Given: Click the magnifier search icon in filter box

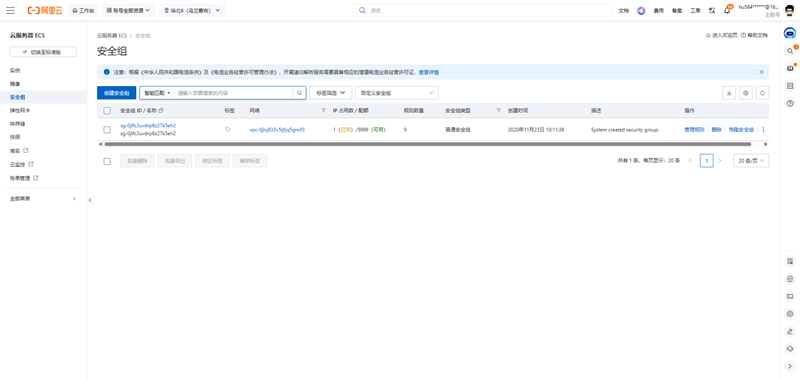Looking at the screenshot, I should (299, 93).
